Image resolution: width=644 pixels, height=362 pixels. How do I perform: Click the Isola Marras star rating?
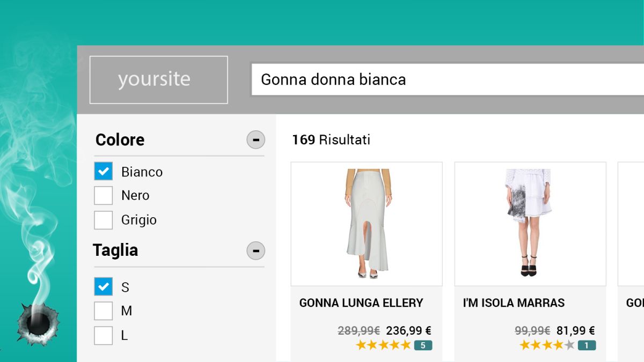click(547, 345)
